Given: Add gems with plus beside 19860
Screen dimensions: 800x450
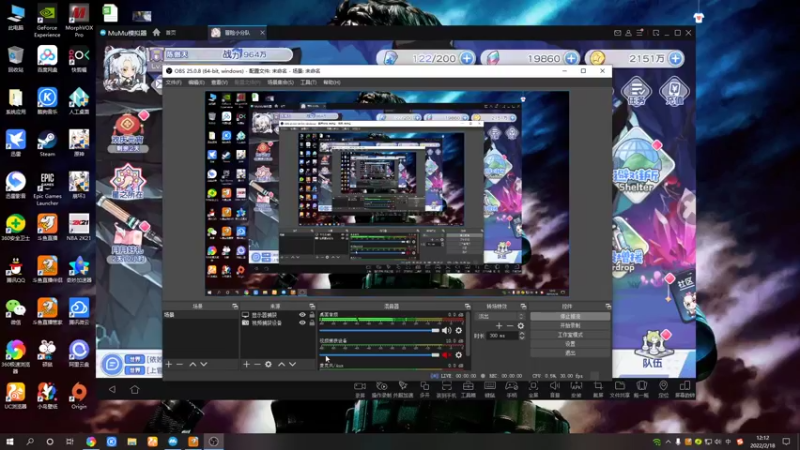Looking at the screenshot, I should [x=571, y=58].
